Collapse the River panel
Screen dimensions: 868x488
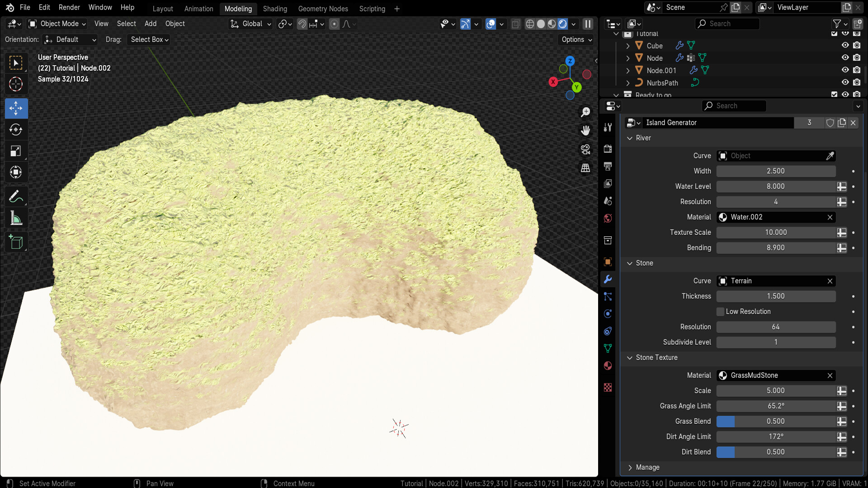[630, 138]
